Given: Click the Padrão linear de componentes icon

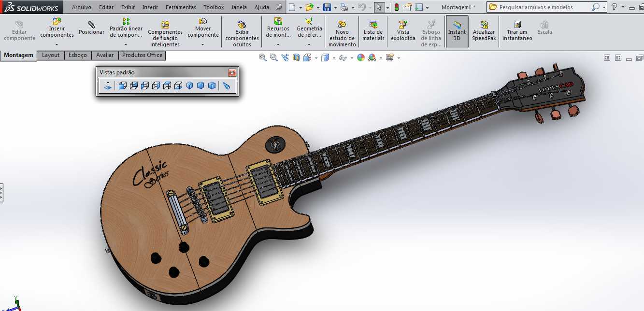Looking at the screenshot, I should click(x=126, y=21).
